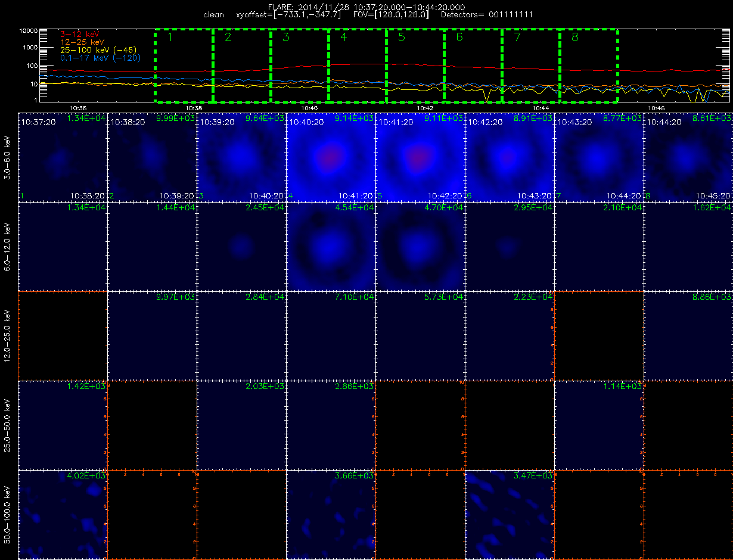733x560 pixels.
Task: Click the 9.14E+03 peak value
Action: click(355, 119)
